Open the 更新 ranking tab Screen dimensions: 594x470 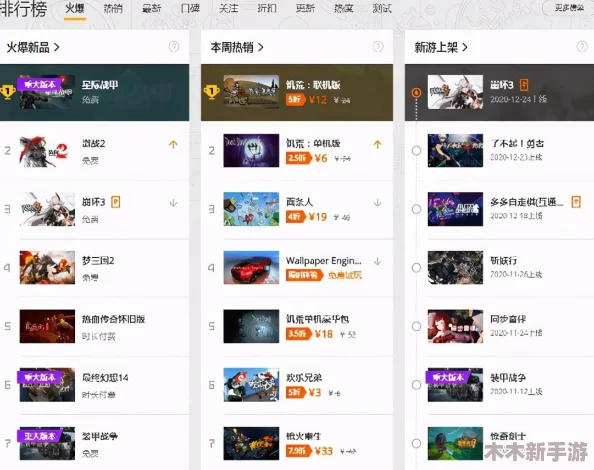click(305, 8)
